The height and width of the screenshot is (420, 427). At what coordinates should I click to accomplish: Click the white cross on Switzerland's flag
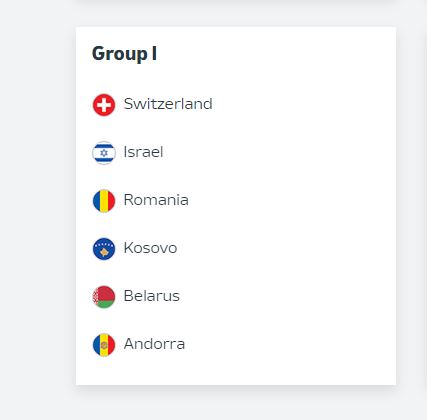104,105
